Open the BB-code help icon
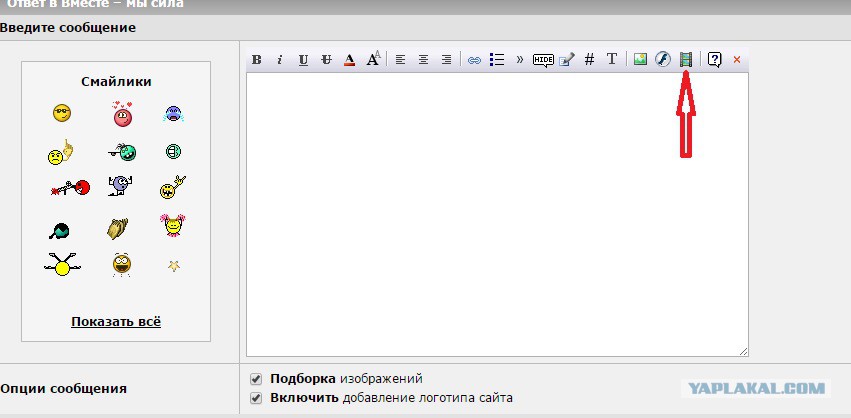Screen dimensions: 851x418 (715, 60)
